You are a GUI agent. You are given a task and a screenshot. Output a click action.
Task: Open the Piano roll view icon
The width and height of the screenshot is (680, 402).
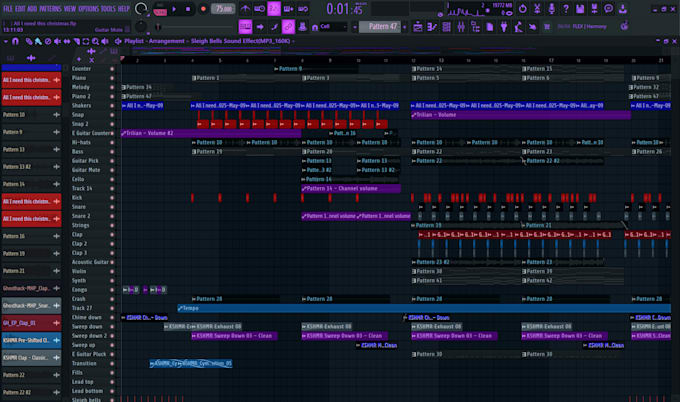432,27
